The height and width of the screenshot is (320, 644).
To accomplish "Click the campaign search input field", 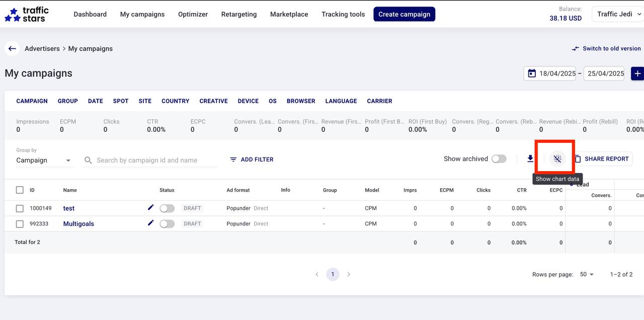I will click(151, 161).
